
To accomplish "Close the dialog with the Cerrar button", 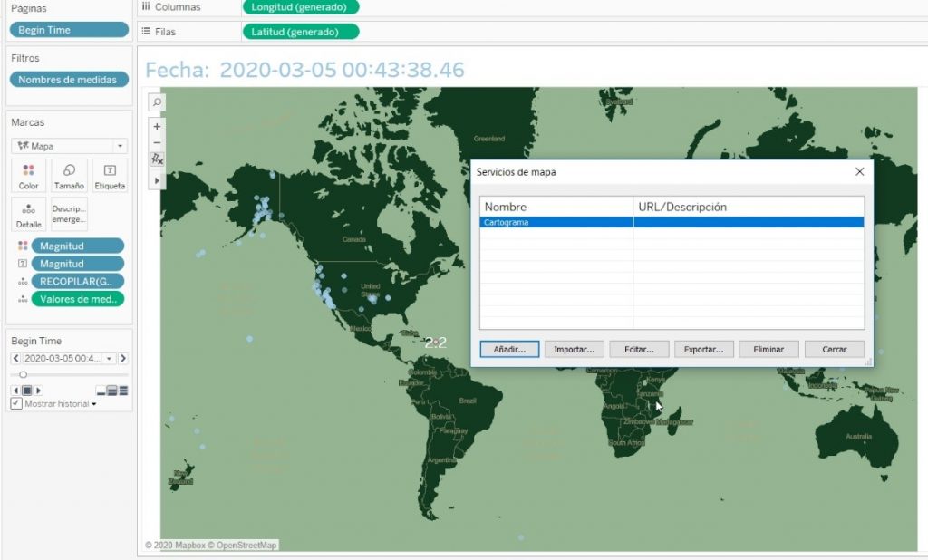I will (833, 349).
